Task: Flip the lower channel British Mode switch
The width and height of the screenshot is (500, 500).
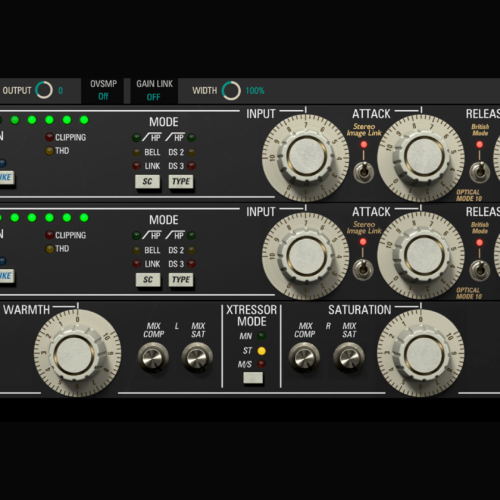Action: (479, 269)
